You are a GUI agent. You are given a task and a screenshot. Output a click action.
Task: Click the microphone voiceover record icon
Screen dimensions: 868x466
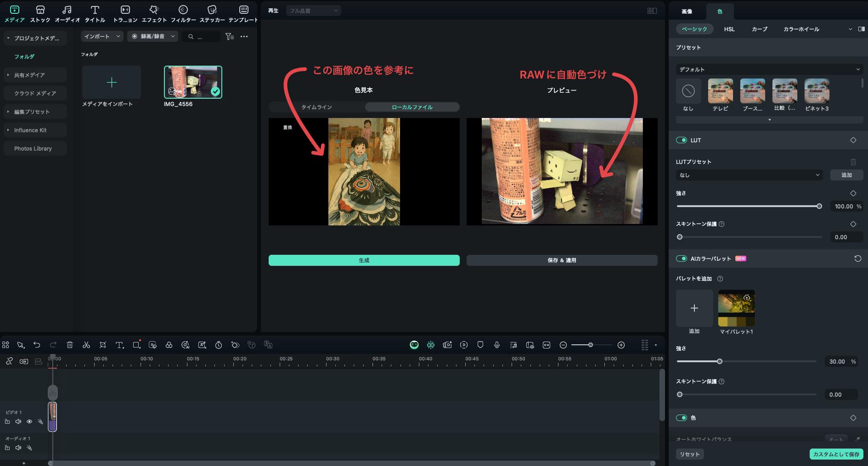pos(497,345)
